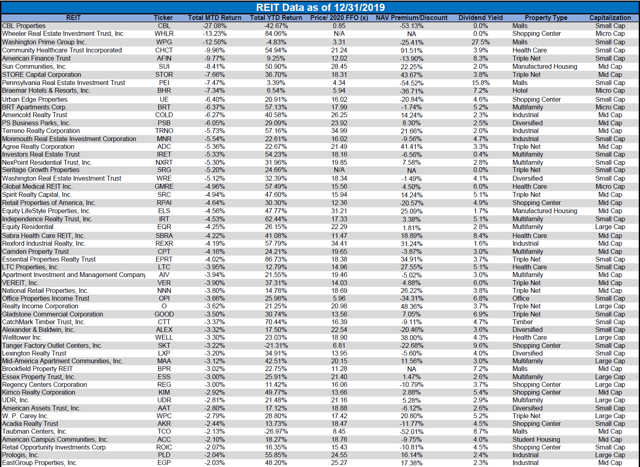Click the 'Realty Income Corporation' name cell
Viewport: 640px width, 467px height.
point(40,306)
